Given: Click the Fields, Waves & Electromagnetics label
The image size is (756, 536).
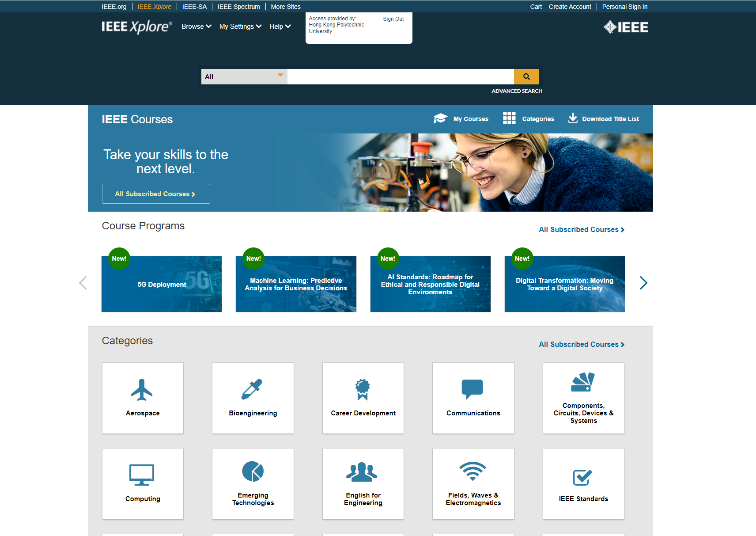Looking at the screenshot, I should [x=473, y=499].
